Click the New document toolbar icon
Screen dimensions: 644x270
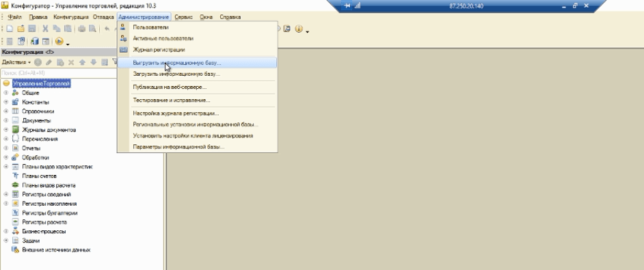point(10,29)
